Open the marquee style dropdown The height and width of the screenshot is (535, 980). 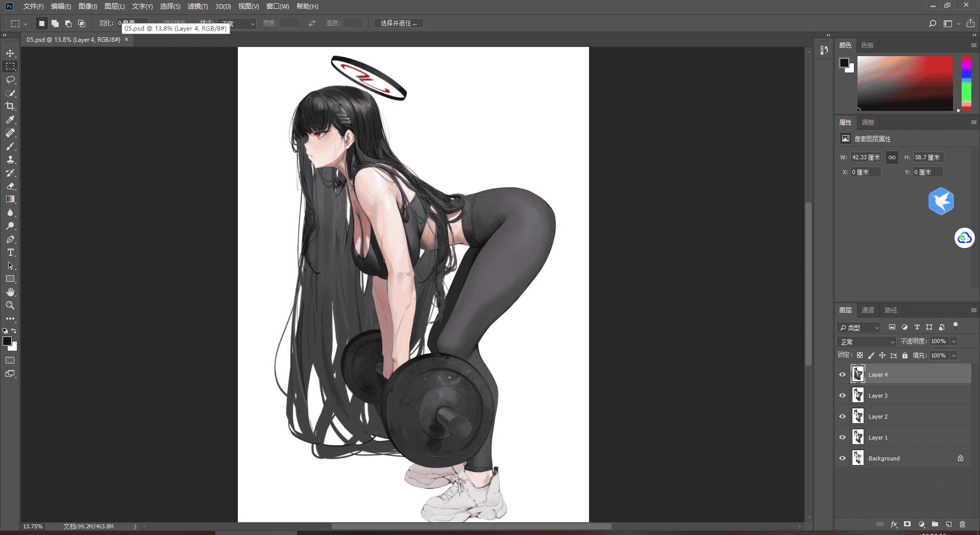tap(237, 23)
